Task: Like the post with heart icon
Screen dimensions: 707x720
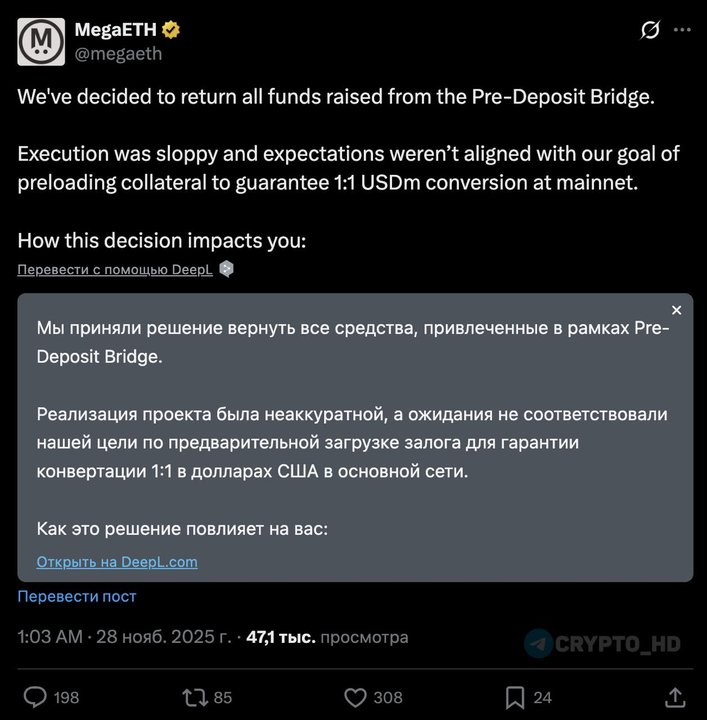Action: (355, 697)
